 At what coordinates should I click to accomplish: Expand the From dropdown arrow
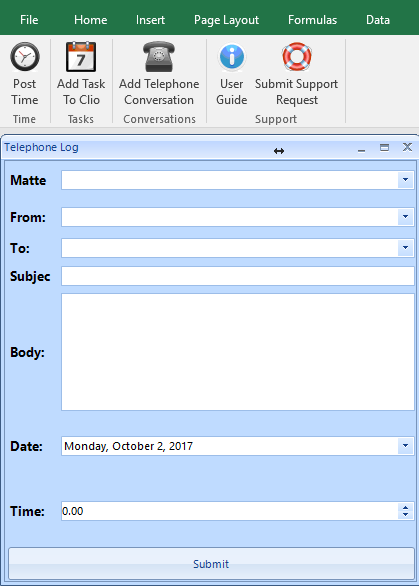click(405, 217)
